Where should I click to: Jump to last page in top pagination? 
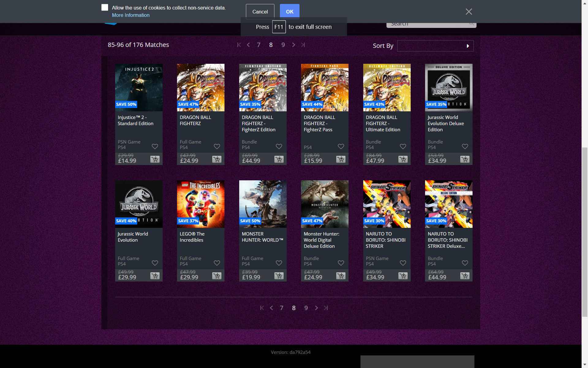pyautogui.click(x=303, y=45)
